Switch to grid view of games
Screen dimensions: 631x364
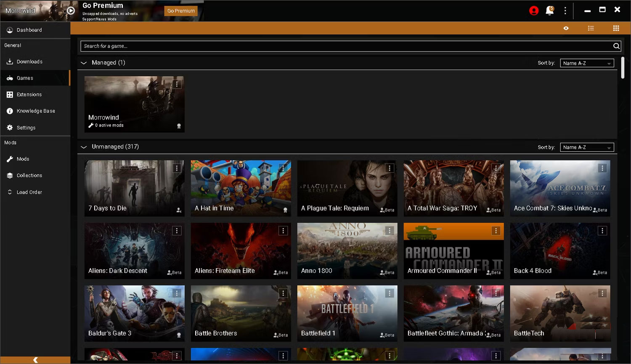tap(616, 28)
